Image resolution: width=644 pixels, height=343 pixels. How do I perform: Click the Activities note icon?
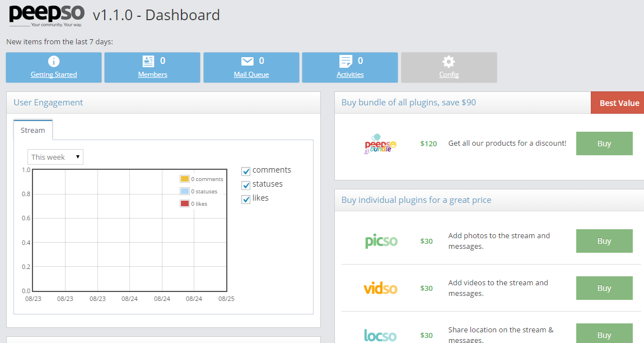[x=346, y=61]
